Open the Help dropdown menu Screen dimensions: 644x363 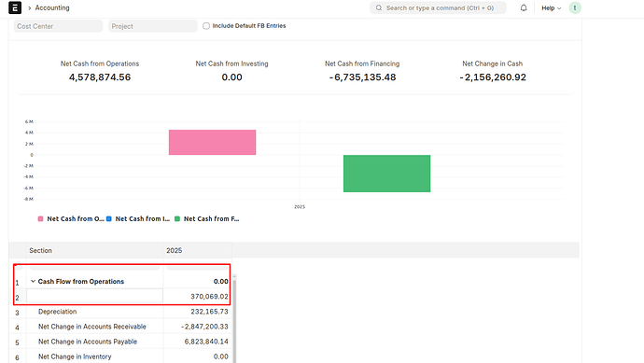[x=551, y=7]
